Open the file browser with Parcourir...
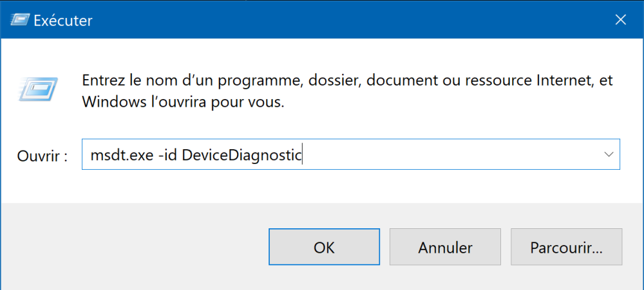This screenshot has height=290, width=644. pyautogui.click(x=566, y=248)
